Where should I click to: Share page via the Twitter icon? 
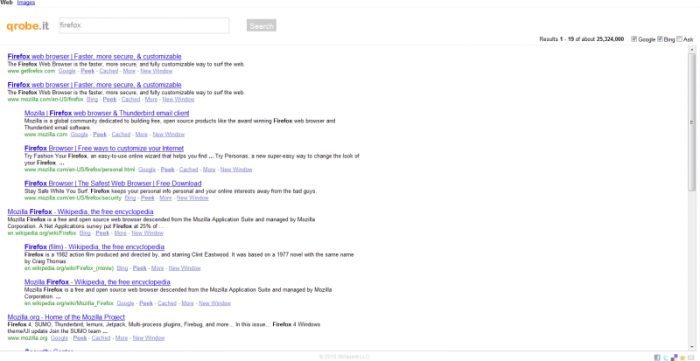point(666,357)
